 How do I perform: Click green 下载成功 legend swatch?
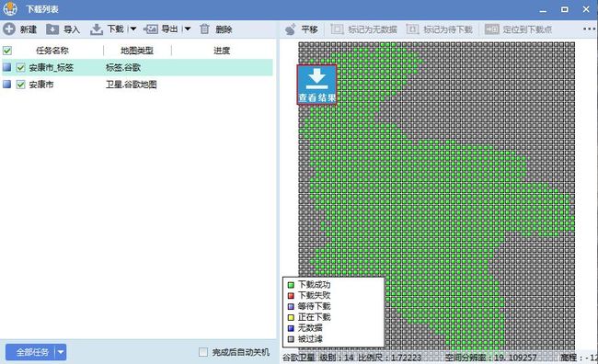291,285
